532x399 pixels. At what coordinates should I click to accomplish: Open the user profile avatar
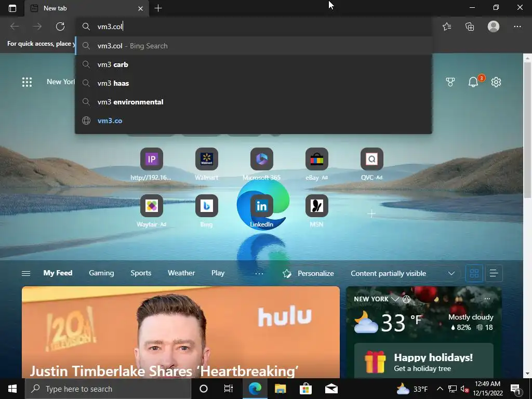pos(494,26)
